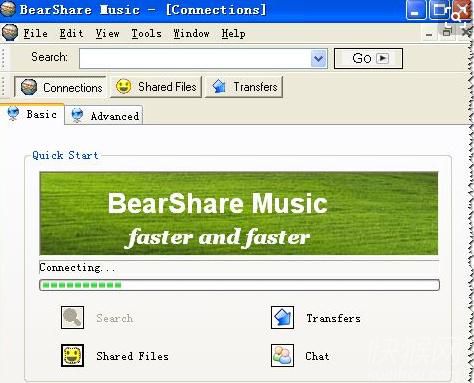This screenshot has height=383, width=474.
Task: Expand the Search history dropdown arrow
Action: click(319, 59)
